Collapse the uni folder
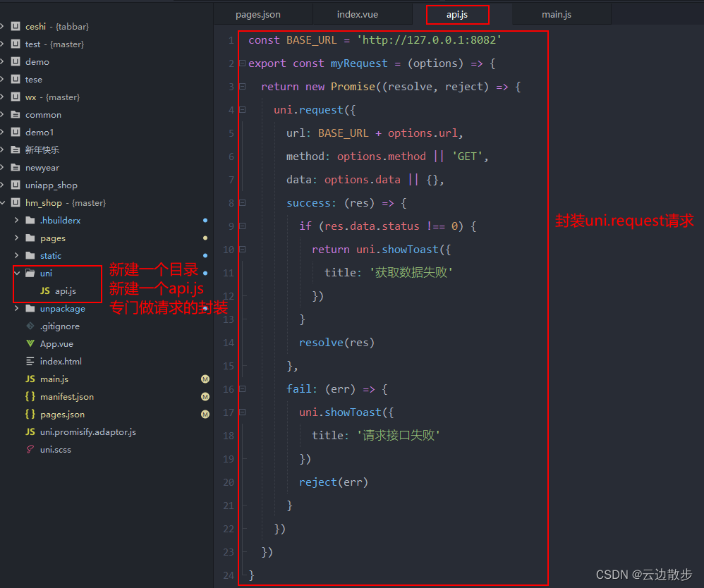 pos(17,273)
